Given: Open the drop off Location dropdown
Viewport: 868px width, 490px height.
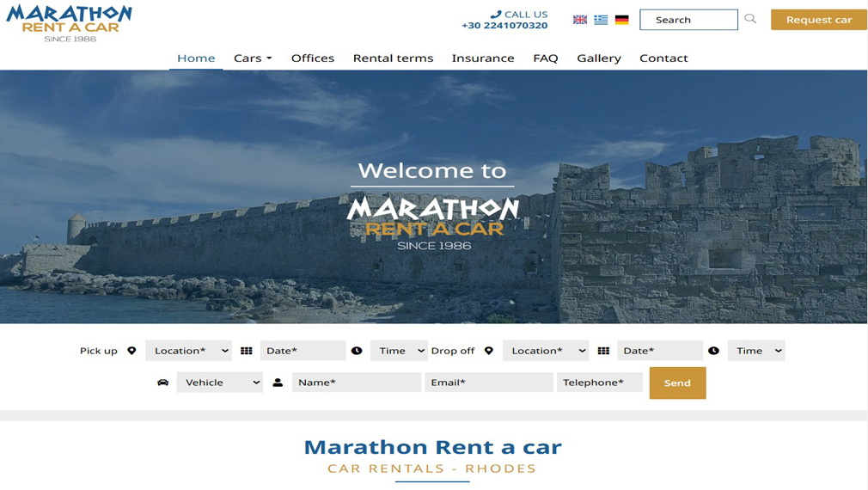Looking at the screenshot, I should [546, 351].
